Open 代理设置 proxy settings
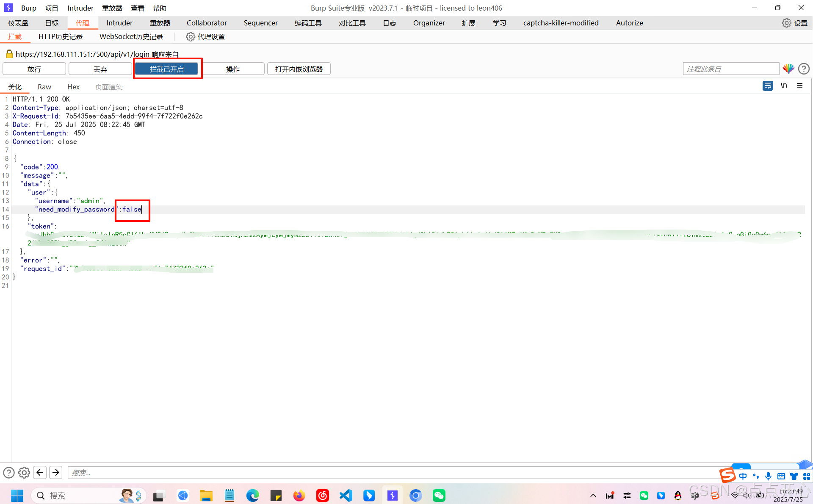 coord(205,37)
